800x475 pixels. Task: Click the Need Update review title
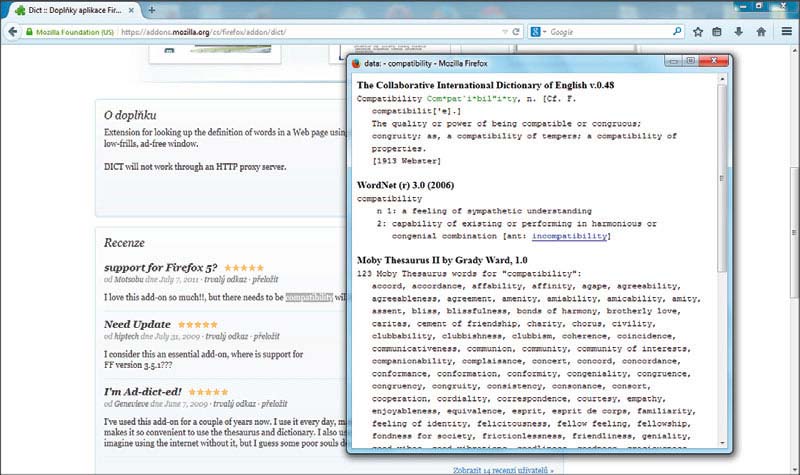(137, 324)
